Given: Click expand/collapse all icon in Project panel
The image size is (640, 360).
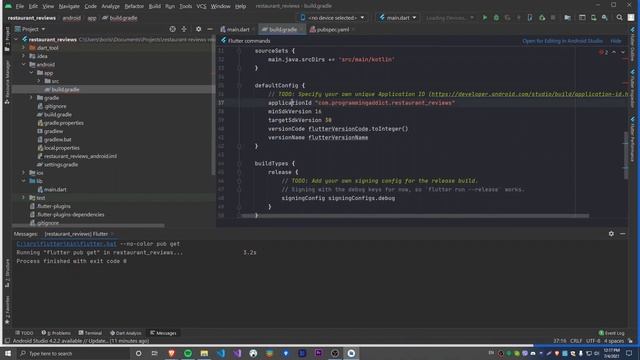Looking at the screenshot, I should (x=184, y=29).
